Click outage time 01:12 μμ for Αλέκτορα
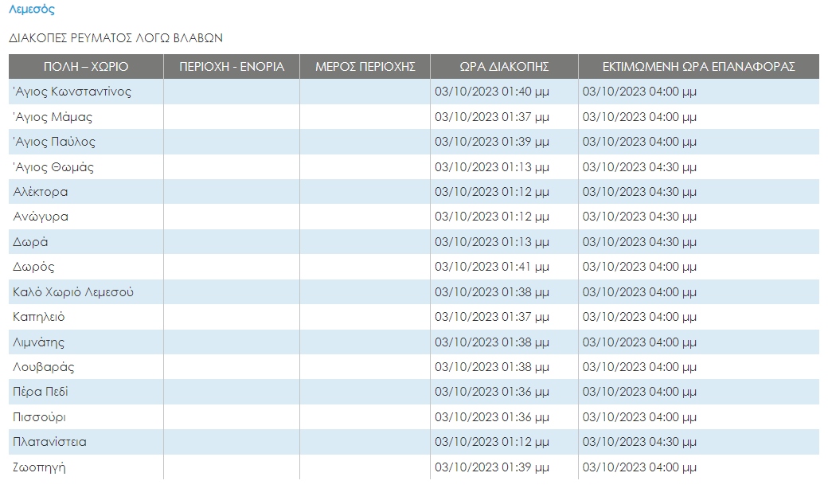This screenshot has height=504, width=828. click(492, 192)
